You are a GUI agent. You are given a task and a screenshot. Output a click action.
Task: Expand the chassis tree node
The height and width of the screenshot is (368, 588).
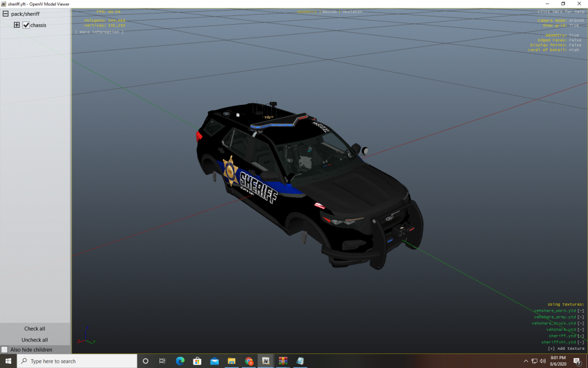pyautogui.click(x=16, y=25)
